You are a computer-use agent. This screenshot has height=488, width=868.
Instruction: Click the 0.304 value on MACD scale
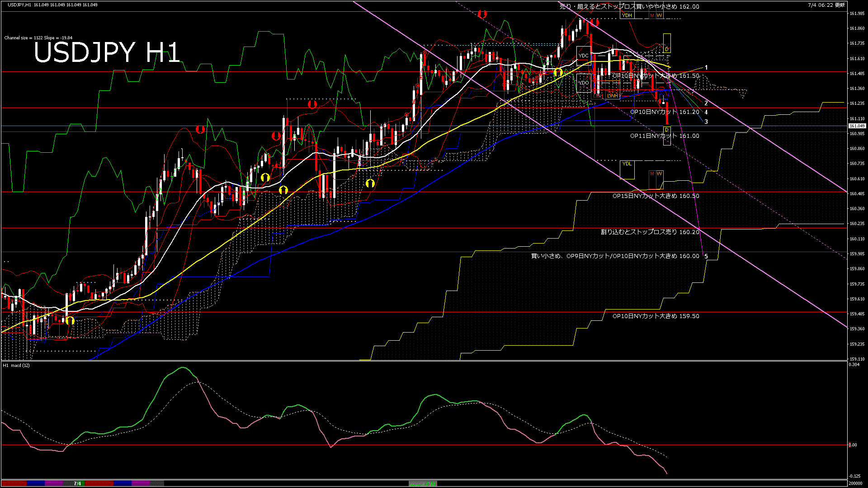[854, 365]
